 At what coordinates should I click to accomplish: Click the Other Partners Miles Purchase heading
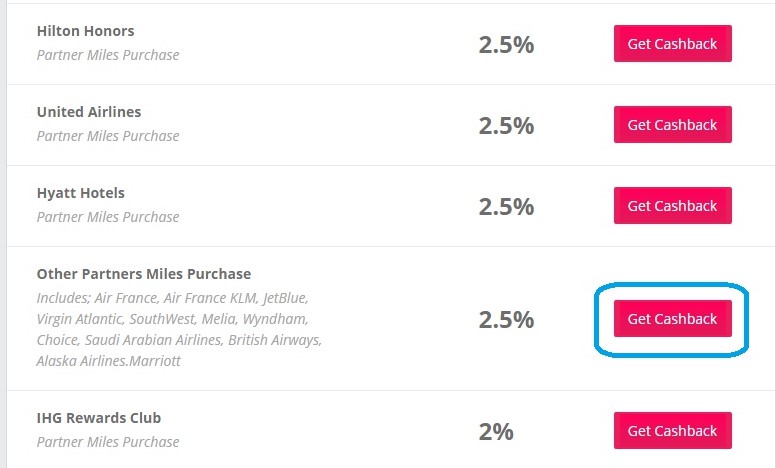[144, 274]
